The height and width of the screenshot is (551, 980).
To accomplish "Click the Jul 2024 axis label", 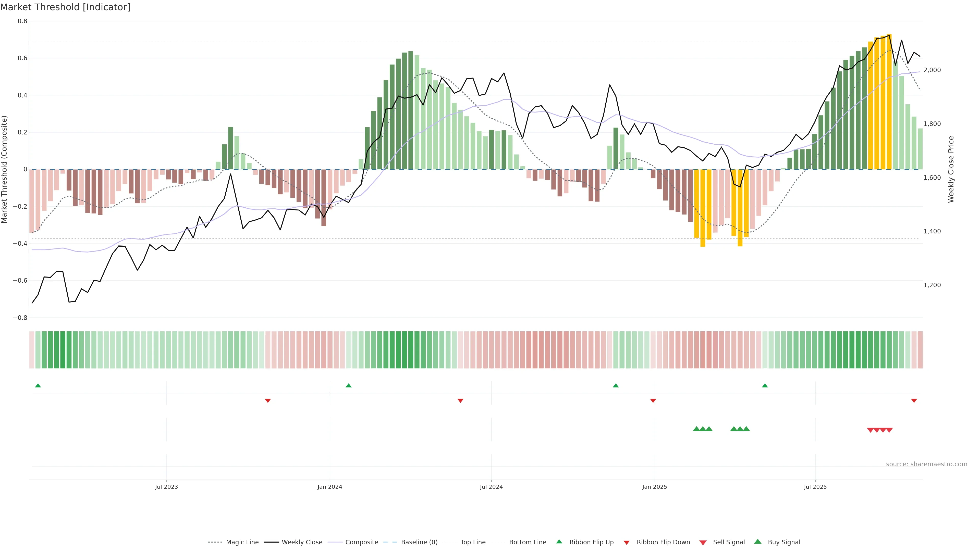I will point(491,487).
